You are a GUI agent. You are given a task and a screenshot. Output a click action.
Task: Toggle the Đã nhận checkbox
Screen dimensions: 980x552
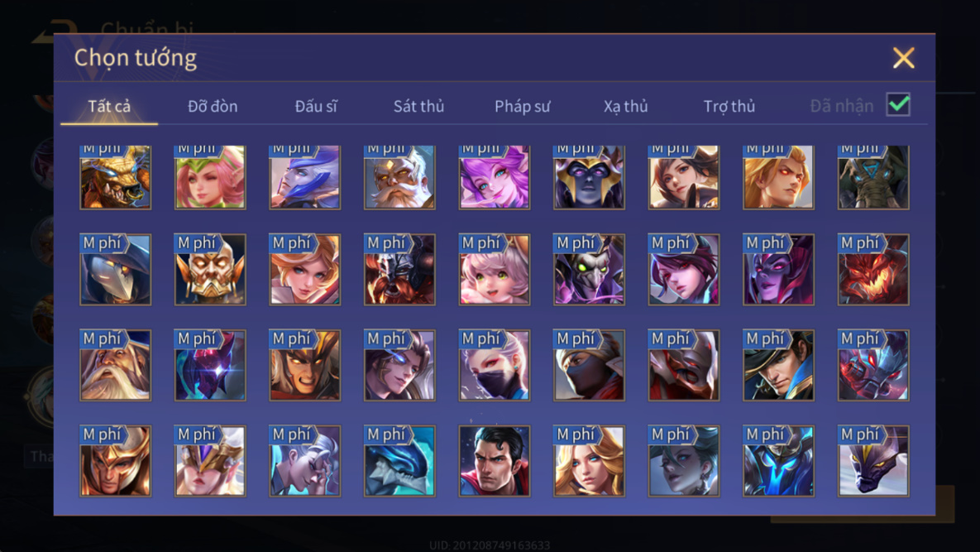tap(898, 104)
